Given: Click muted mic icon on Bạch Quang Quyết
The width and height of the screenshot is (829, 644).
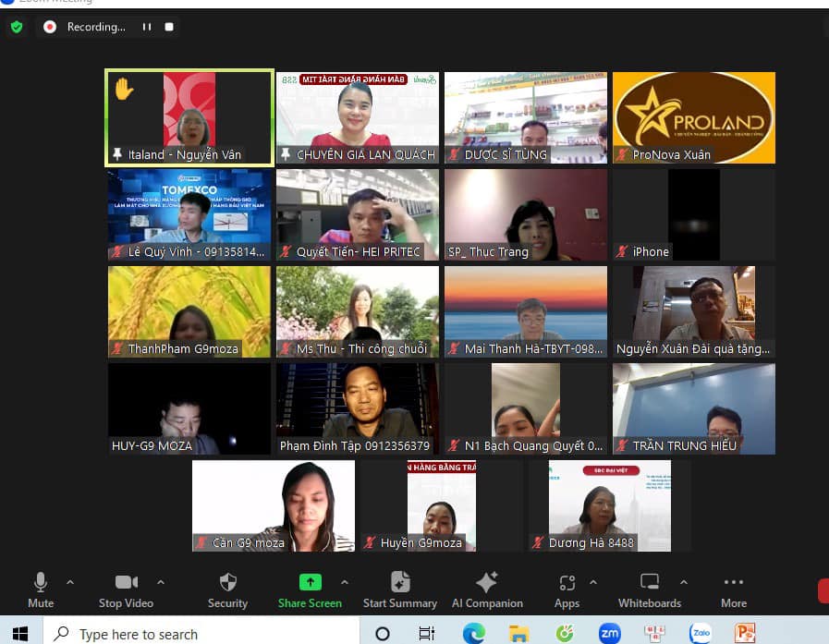Looking at the screenshot, I should coord(454,445).
